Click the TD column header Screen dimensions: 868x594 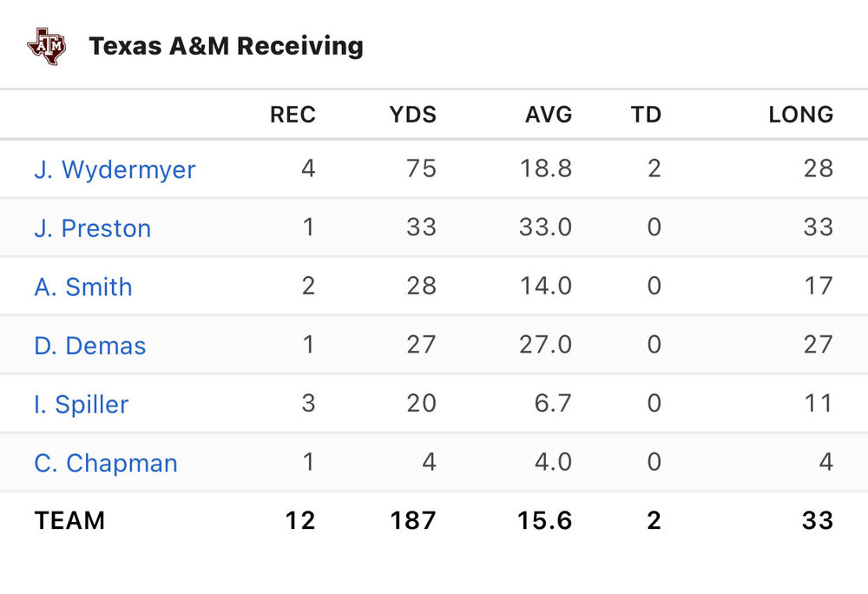tap(646, 114)
